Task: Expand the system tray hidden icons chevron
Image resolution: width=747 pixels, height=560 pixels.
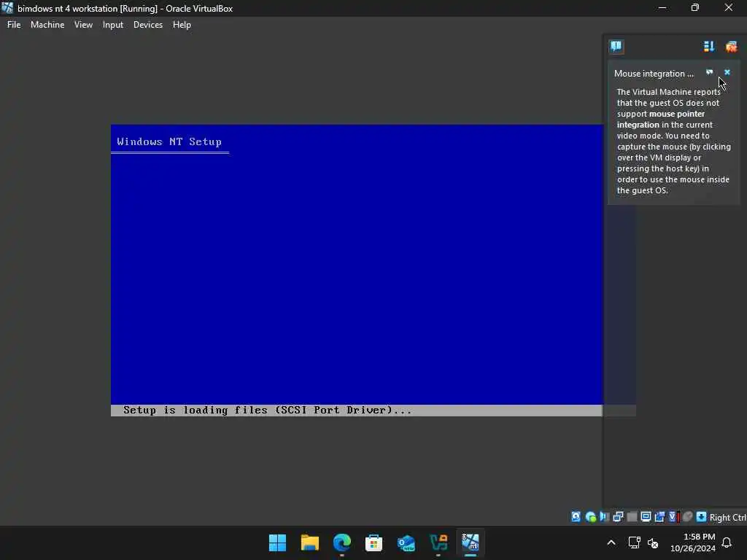Action: [611, 542]
